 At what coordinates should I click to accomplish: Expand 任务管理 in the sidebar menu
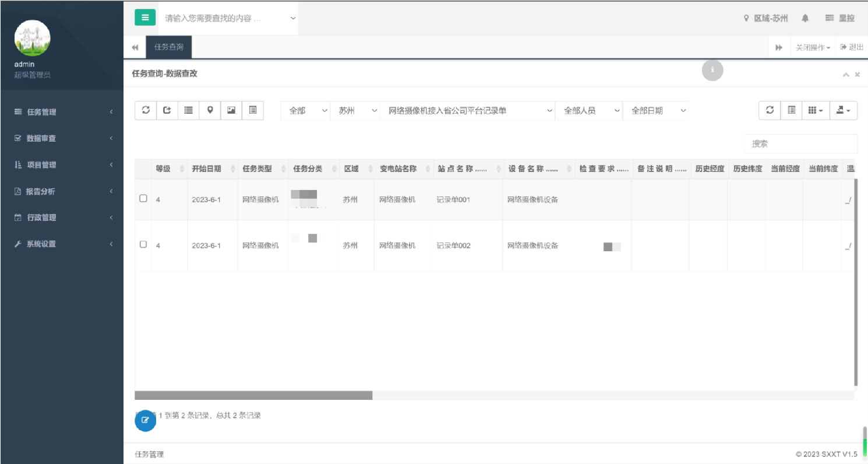coord(62,112)
